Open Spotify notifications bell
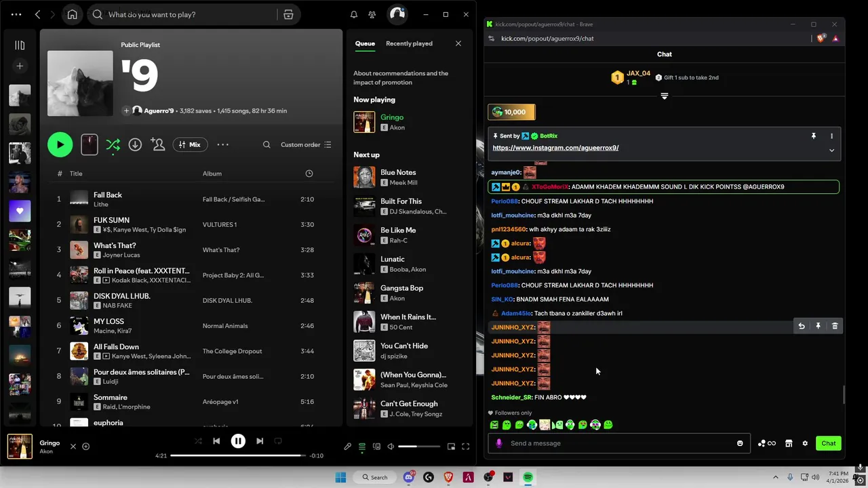This screenshot has width=868, height=488. (x=353, y=14)
